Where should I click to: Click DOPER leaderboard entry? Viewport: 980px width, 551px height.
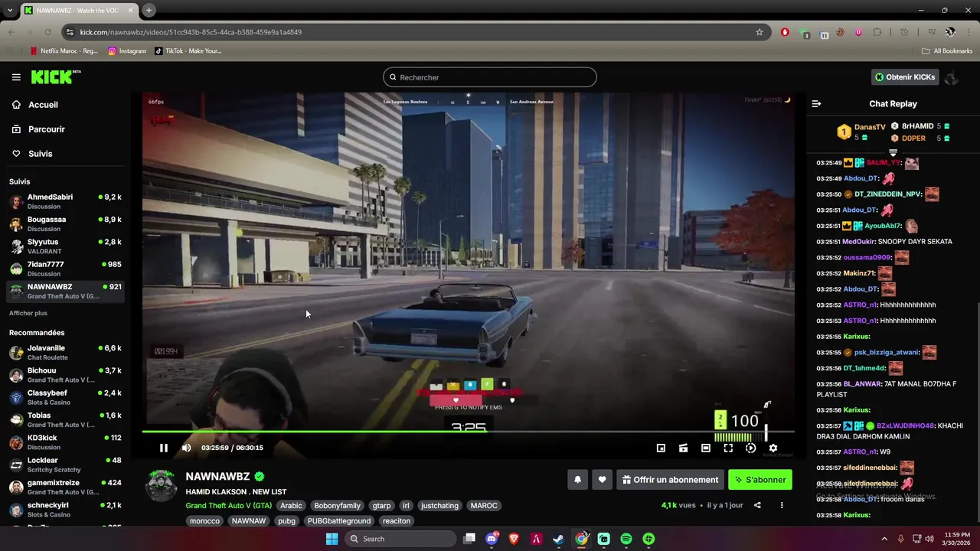[x=920, y=139]
